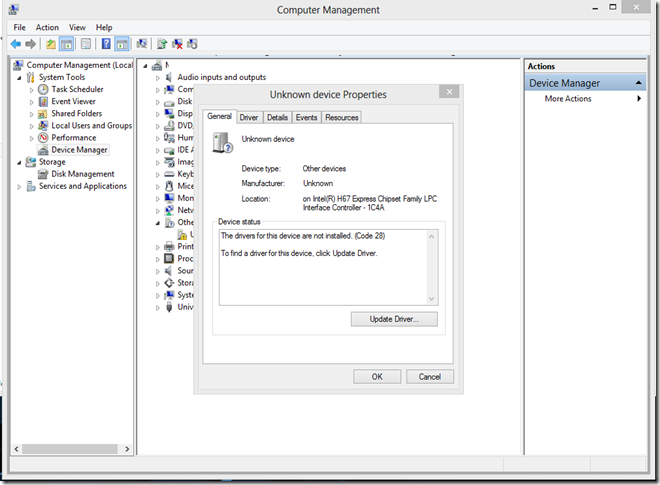
Task: Select Event Viewer in the left tree
Action: pyautogui.click(x=73, y=101)
